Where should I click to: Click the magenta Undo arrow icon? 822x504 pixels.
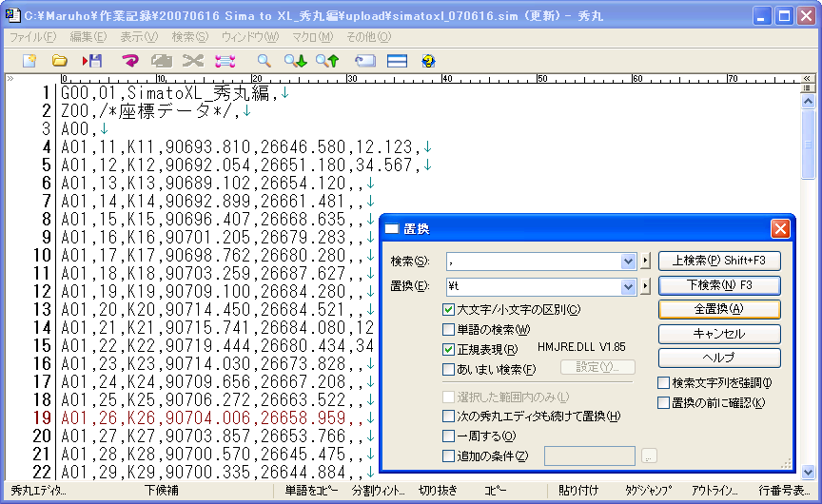point(129,61)
